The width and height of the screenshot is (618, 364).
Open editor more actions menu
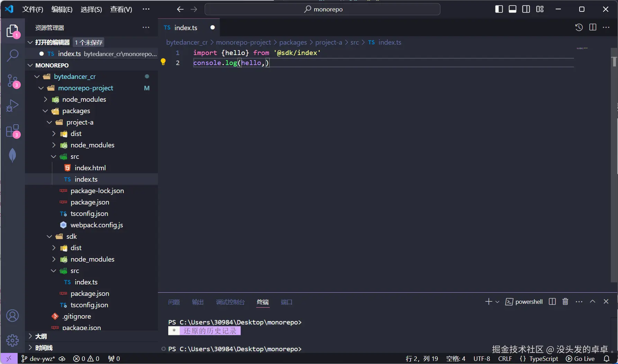606,27
